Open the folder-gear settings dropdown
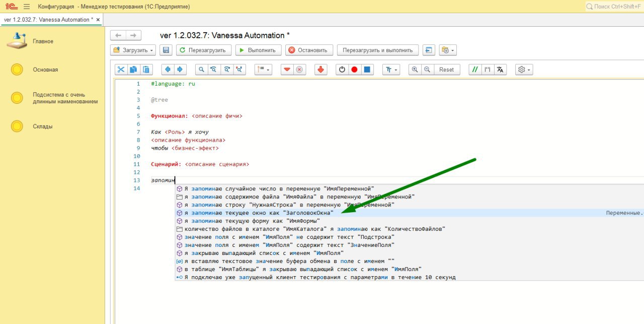 coord(448,50)
